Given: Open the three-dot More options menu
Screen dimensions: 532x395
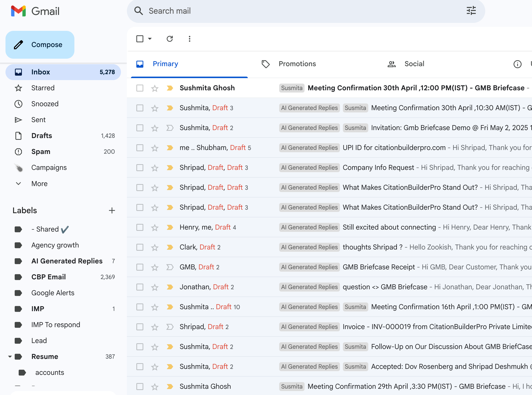Looking at the screenshot, I should pos(190,39).
